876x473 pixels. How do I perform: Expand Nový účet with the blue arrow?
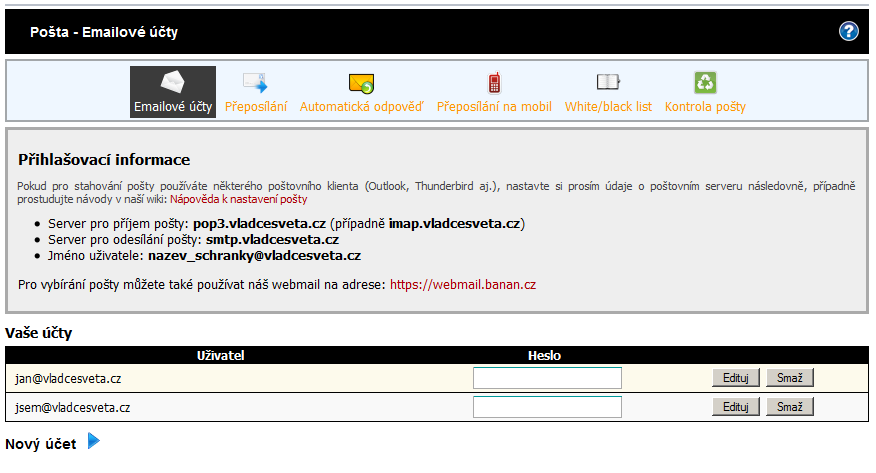(94, 441)
